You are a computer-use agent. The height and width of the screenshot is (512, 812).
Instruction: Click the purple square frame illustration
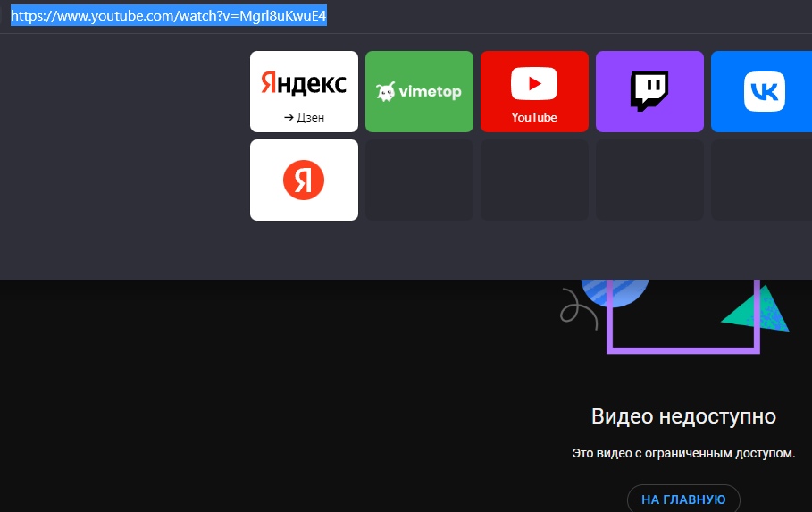[x=683, y=348]
